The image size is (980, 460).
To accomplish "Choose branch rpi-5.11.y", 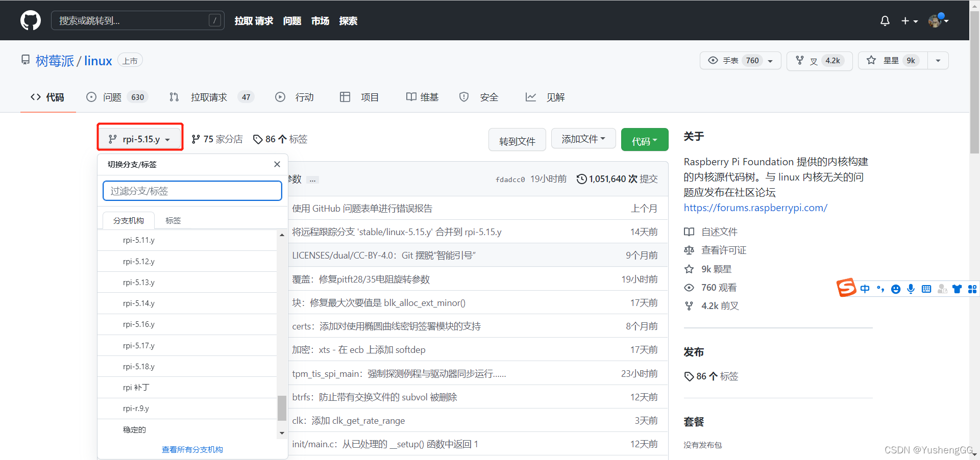I will click(187, 240).
